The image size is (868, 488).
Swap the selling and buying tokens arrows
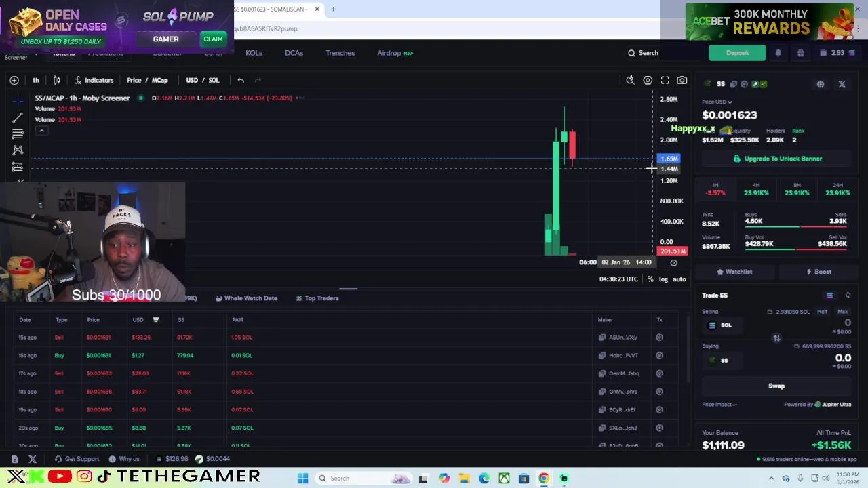click(x=776, y=338)
